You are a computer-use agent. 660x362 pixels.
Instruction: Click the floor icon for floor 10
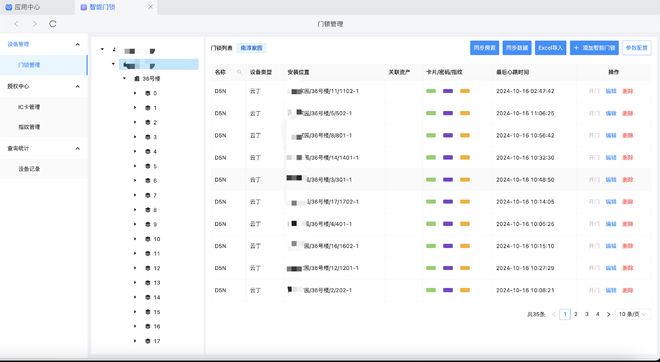coord(148,239)
